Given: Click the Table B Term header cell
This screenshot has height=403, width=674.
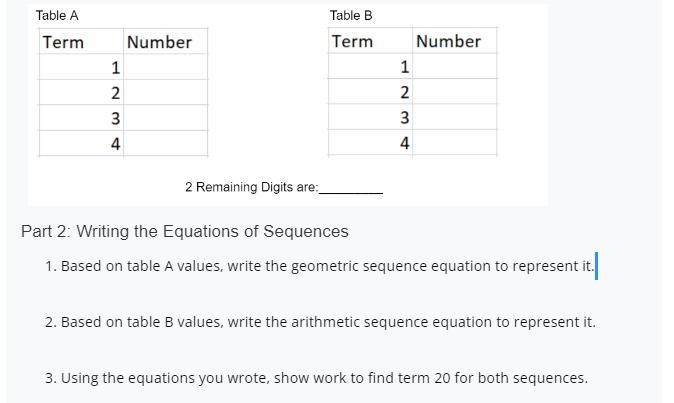Looking at the screenshot, I should click(x=371, y=40).
